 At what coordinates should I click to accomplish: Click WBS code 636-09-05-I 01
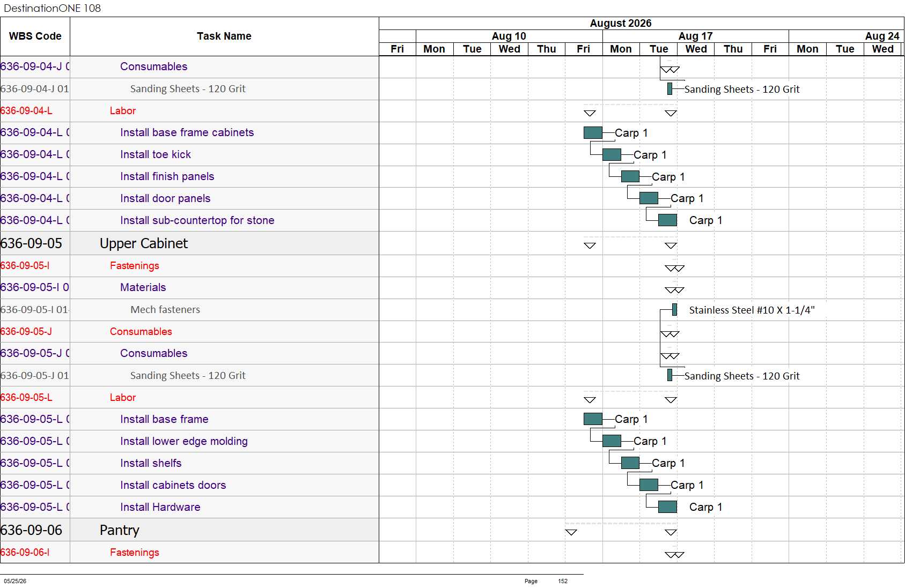pyautogui.click(x=35, y=309)
